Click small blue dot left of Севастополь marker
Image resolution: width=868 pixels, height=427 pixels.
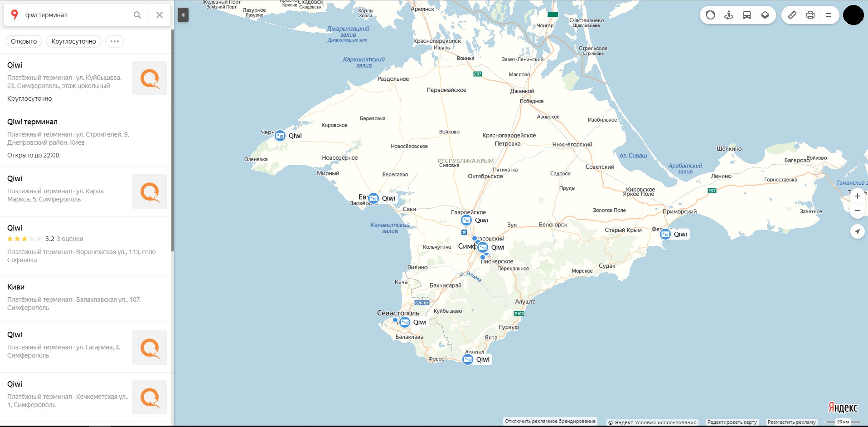pyautogui.click(x=395, y=320)
